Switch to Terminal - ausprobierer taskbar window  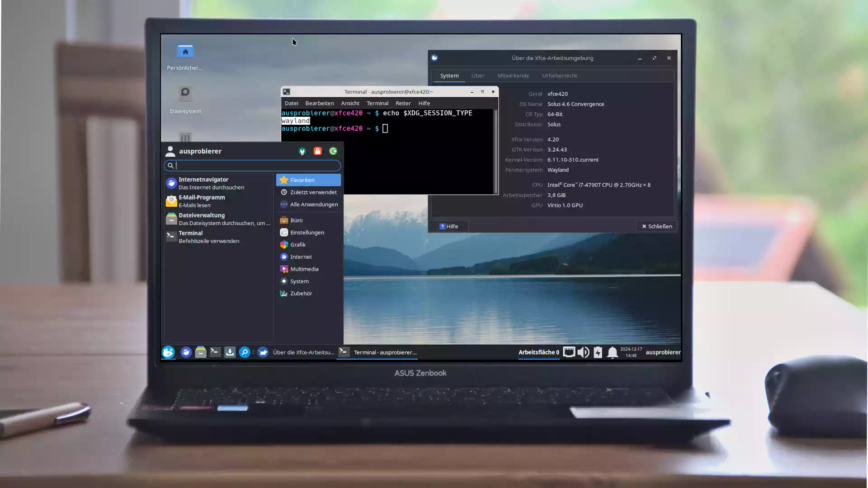378,352
